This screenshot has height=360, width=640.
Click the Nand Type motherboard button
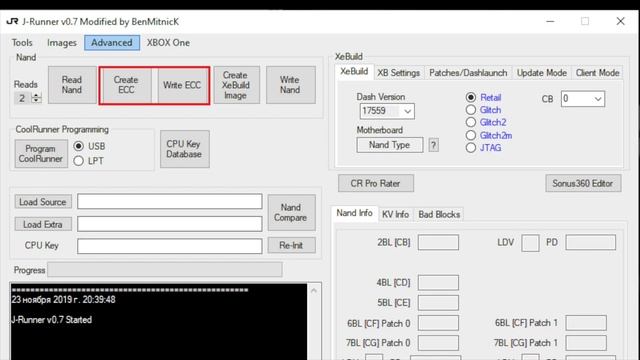coord(390,145)
